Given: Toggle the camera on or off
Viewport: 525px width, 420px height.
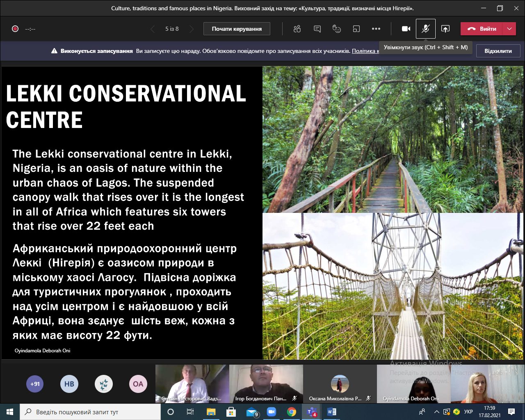Looking at the screenshot, I should tap(406, 29).
